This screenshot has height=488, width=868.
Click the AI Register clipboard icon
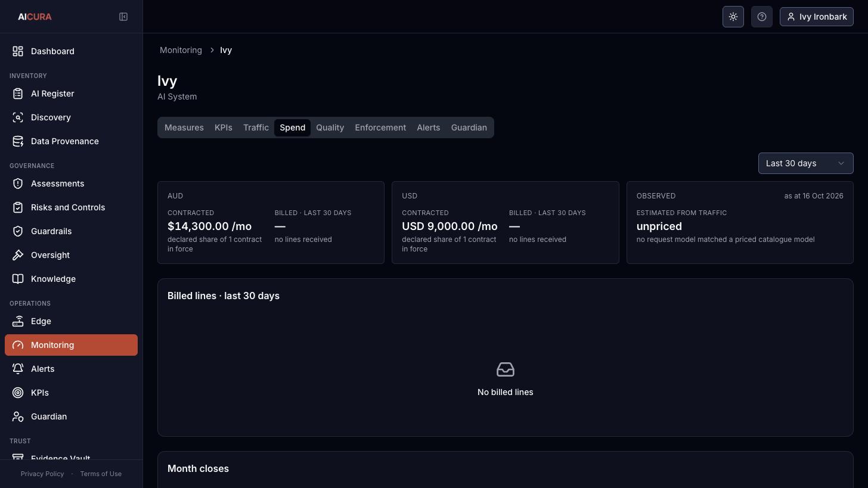(18, 94)
